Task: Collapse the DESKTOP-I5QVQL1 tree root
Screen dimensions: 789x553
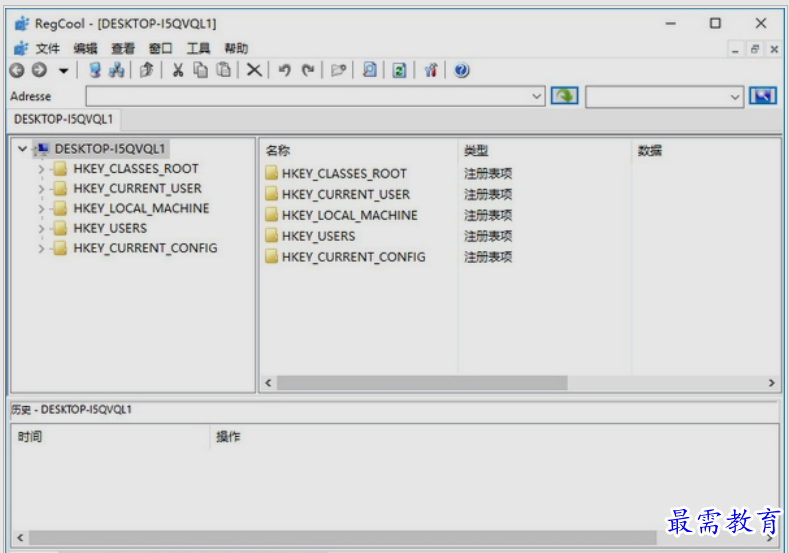Action: pyautogui.click(x=22, y=149)
